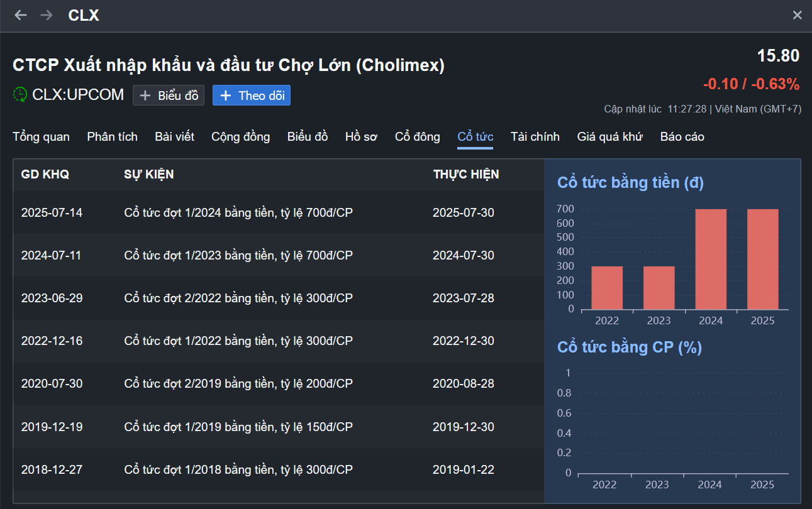Open the Tài chính tab
The image size is (812, 509).
pos(535,137)
